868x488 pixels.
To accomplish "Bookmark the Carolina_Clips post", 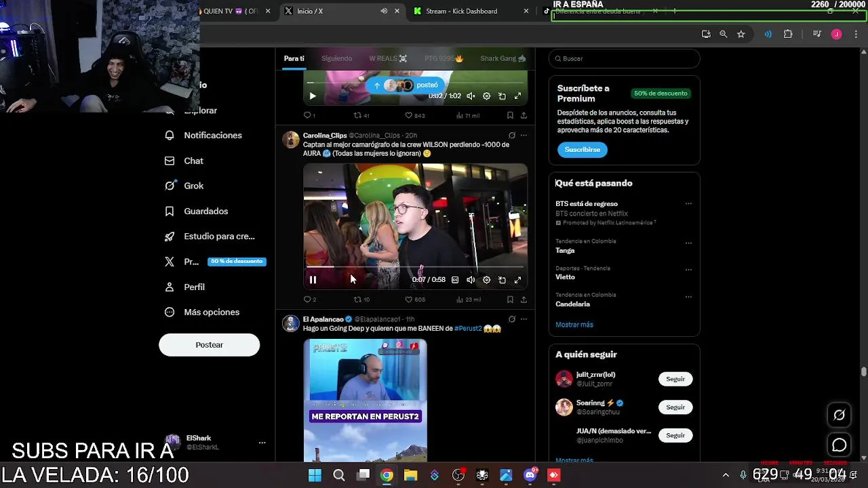I will [x=510, y=299].
